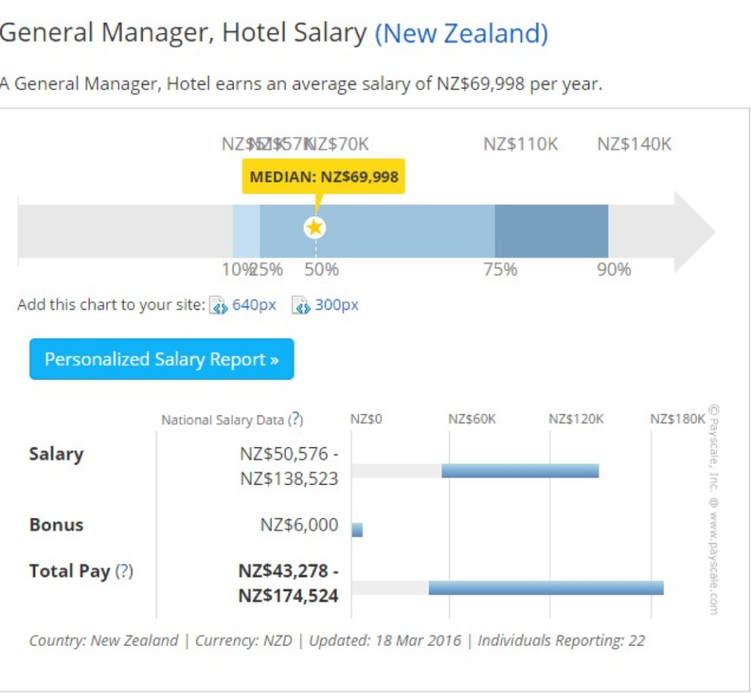Click the Individuals Reporting: 22 footer text

point(561,641)
